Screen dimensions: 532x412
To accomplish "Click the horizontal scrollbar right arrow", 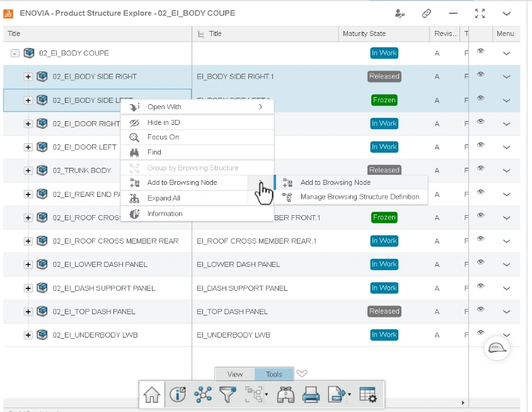I will pyautogui.click(x=463, y=403).
